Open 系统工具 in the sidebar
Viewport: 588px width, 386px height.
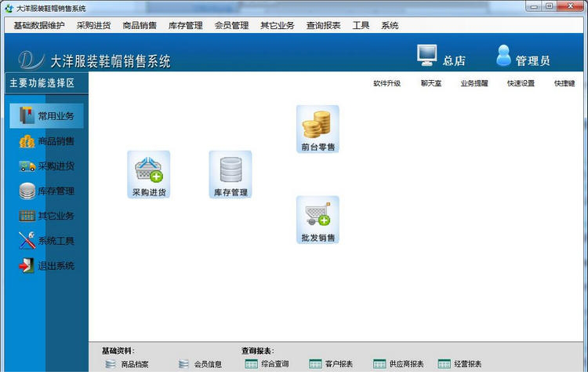click(46, 240)
